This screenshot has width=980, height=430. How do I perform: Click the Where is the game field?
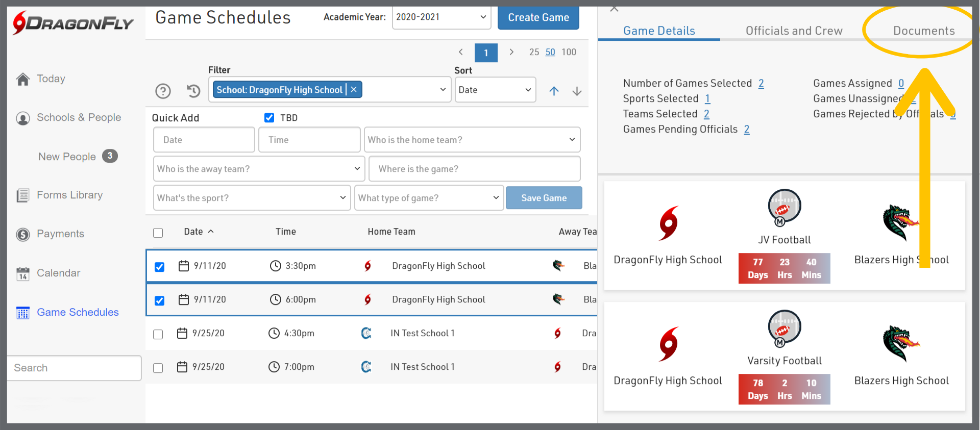pyautogui.click(x=472, y=169)
